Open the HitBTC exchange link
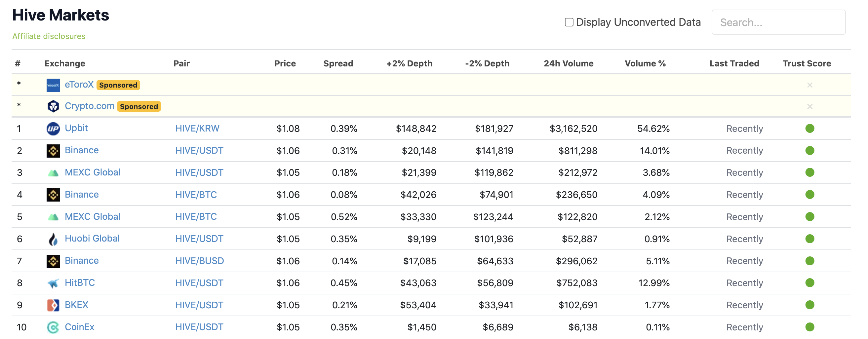Screen dimensions: 868x339 coord(80,282)
